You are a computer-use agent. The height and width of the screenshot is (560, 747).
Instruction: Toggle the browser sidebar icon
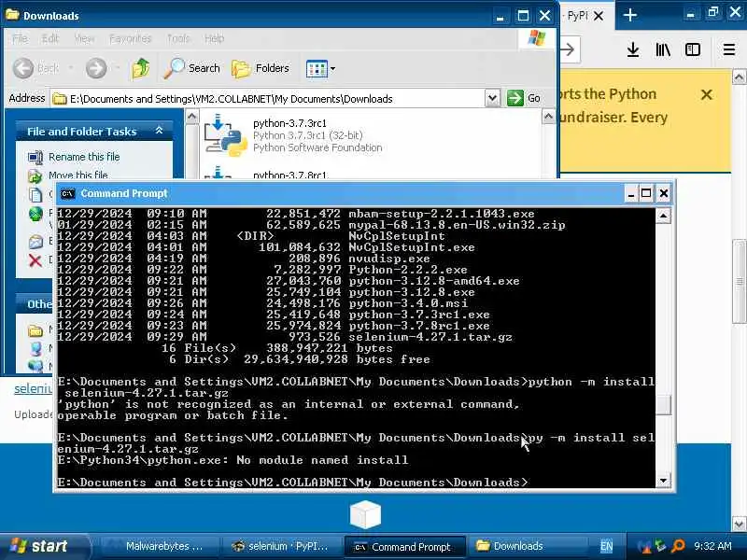693,49
